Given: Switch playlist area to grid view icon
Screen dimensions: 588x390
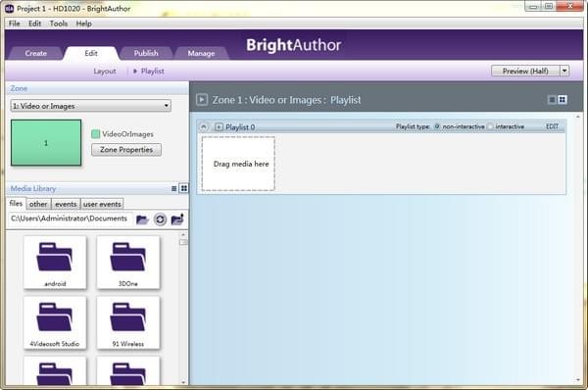Looking at the screenshot, I should tap(563, 99).
